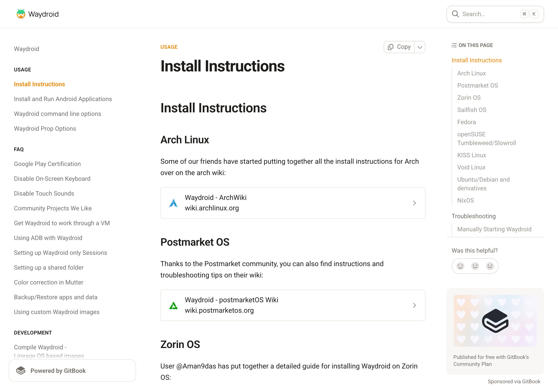This screenshot has height=392, width=558.
Task: Jump to NixOS section in outline
Action: click(x=466, y=200)
